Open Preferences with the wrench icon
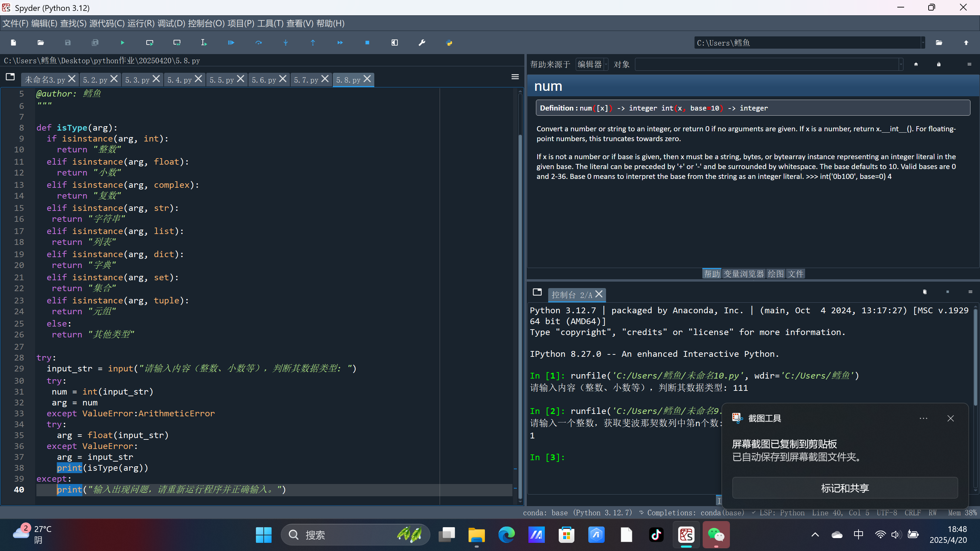 422,43
